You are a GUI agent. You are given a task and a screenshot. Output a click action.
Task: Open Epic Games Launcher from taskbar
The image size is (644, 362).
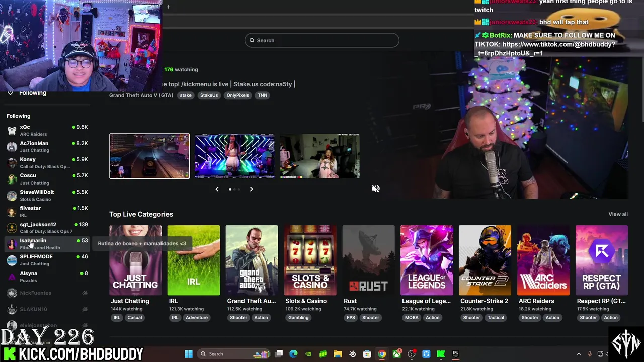455,354
